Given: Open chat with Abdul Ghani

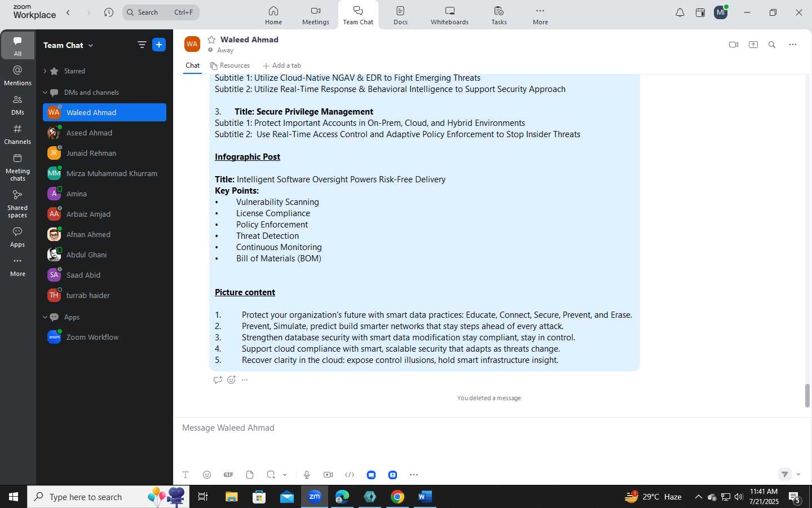Looking at the screenshot, I should (x=104, y=255).
